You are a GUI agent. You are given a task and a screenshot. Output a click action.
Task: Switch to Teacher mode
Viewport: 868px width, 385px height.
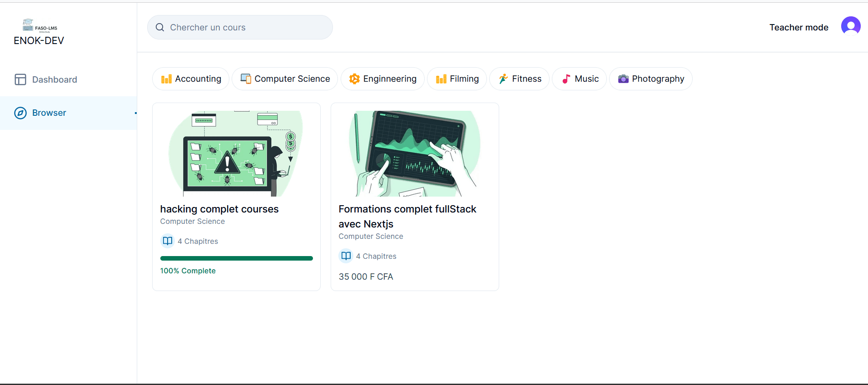point(799,28)
